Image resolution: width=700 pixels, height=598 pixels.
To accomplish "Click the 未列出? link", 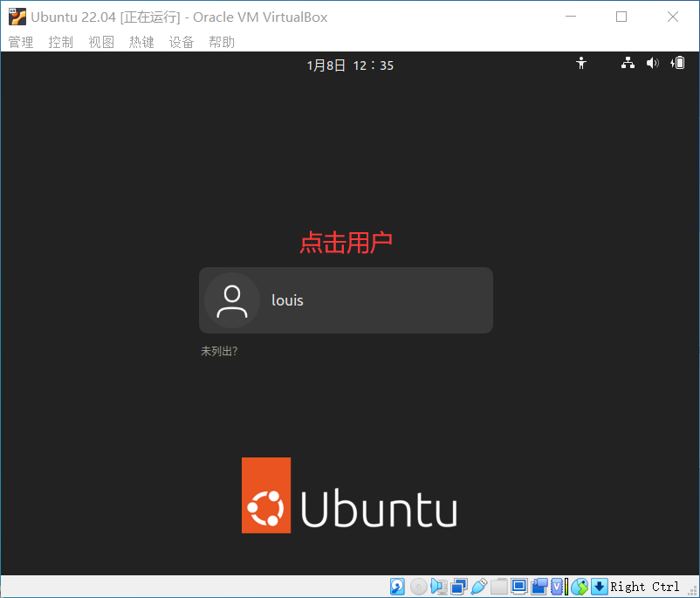I will pyautogui.click(x=218, y=350).
